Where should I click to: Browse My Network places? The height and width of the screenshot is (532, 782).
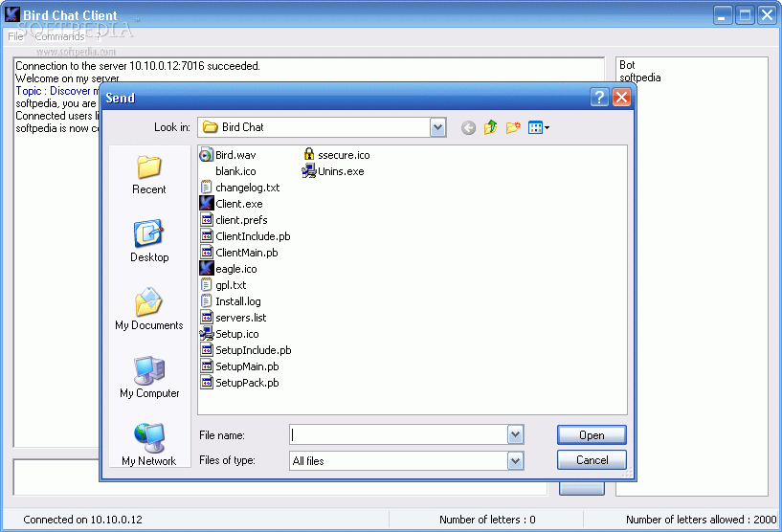(149, 445)
